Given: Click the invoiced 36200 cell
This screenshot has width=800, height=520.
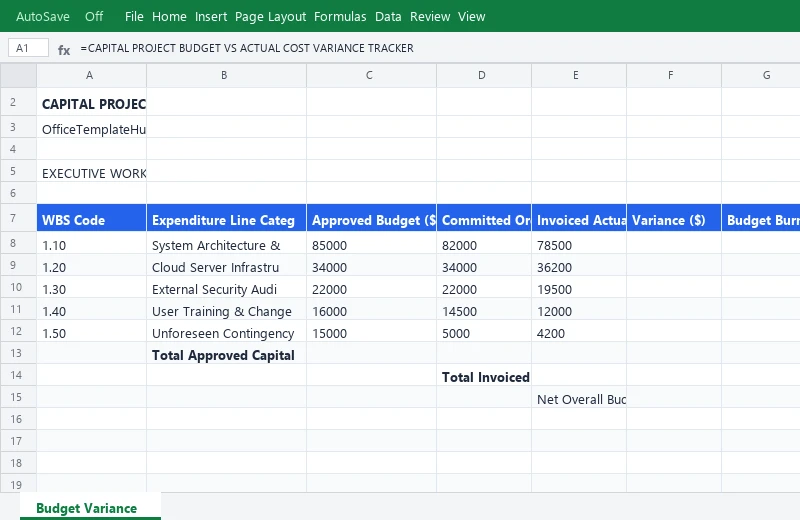Looking at the screenshot, I should pos(579,265).
